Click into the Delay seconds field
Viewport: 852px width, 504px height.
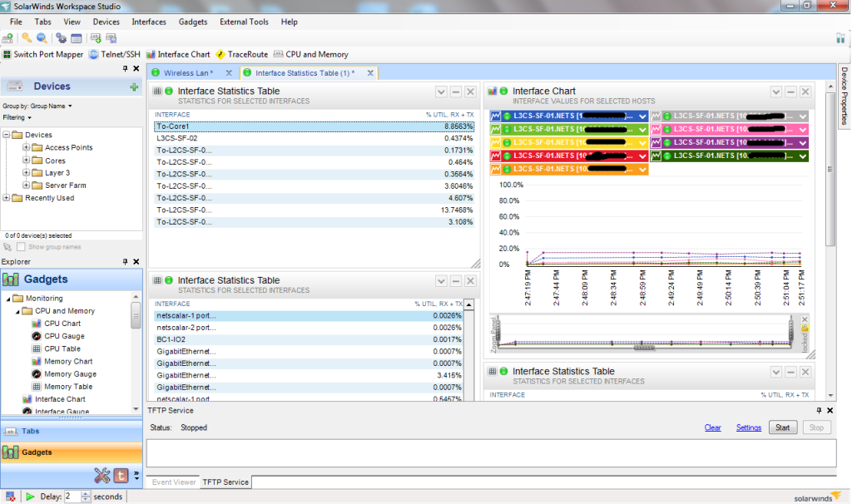click(x=72, y=497)
